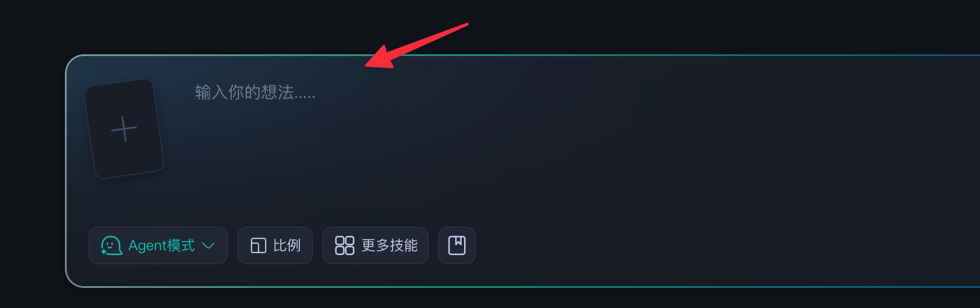The width and height of the screenshot is (980, 308).
Task: Select the tilted image upload card
Action: coord(124,129)
